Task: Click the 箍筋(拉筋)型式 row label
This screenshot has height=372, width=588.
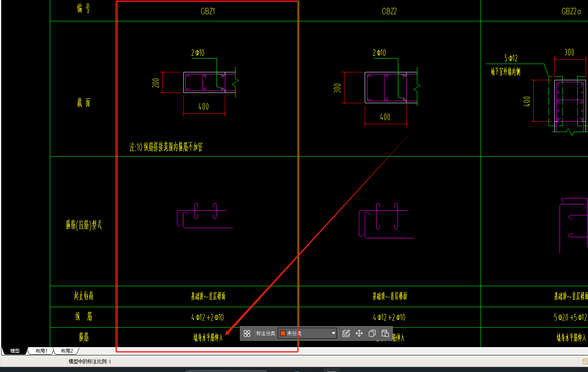Action: 83,225
